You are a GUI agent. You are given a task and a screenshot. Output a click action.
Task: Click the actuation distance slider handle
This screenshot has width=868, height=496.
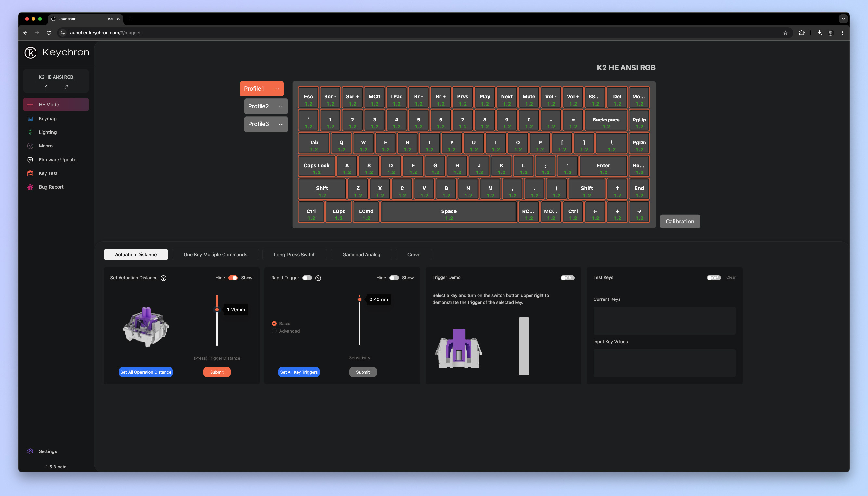217,309
